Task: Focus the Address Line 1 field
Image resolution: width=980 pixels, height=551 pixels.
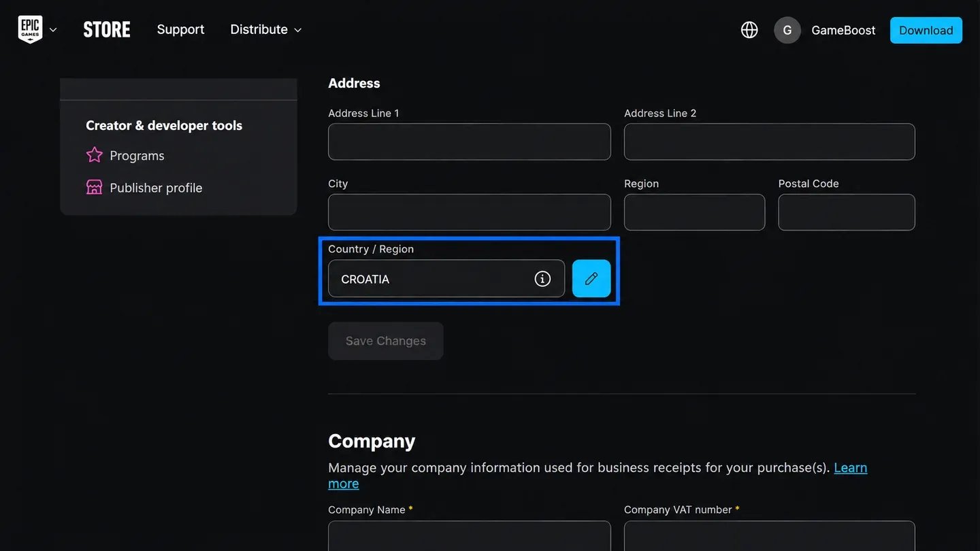Action: pos(470,141)
